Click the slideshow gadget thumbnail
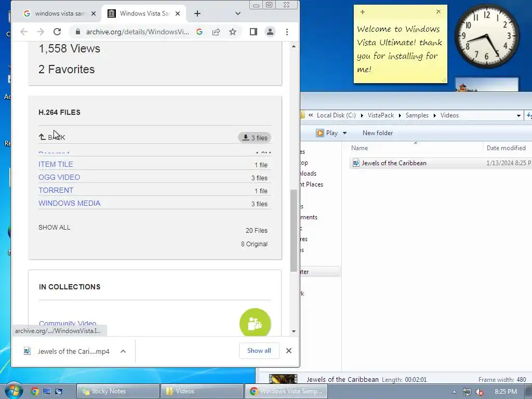532x399 pixels. 486,85
